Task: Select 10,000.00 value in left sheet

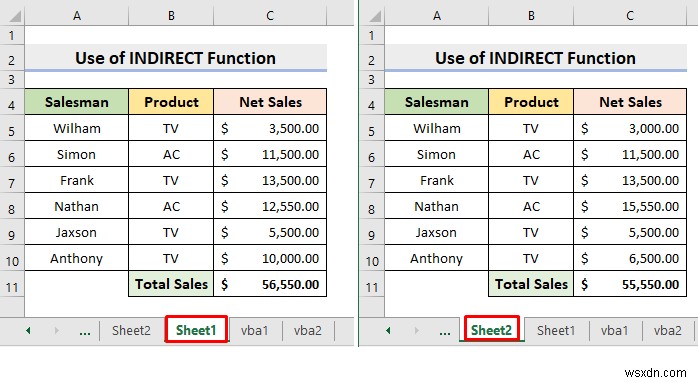Action: [270, 258]
